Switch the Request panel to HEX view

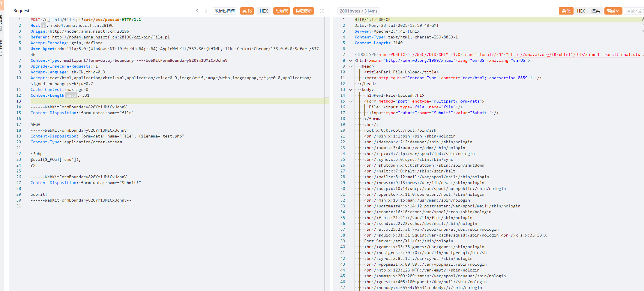point(264,11)
